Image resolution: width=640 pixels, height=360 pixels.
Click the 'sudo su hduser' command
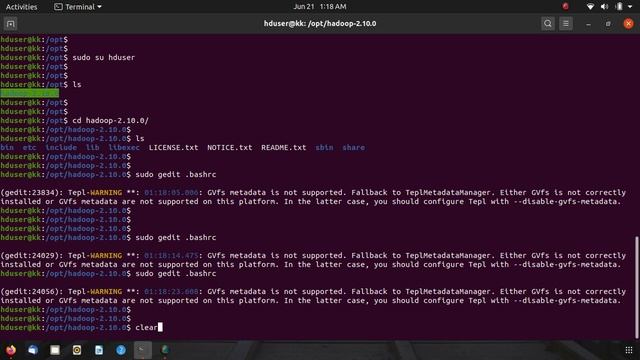tap(104, 58)
